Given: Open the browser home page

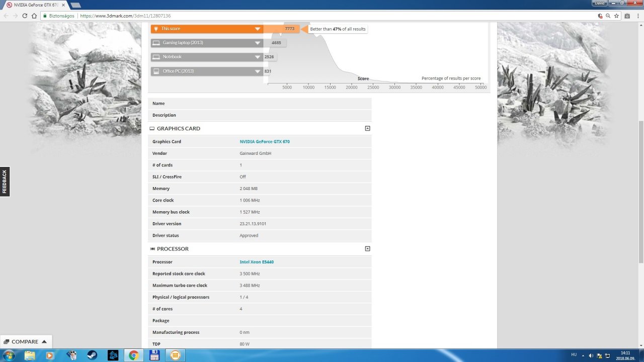Looking at the screenshot, I should (34, 16).
